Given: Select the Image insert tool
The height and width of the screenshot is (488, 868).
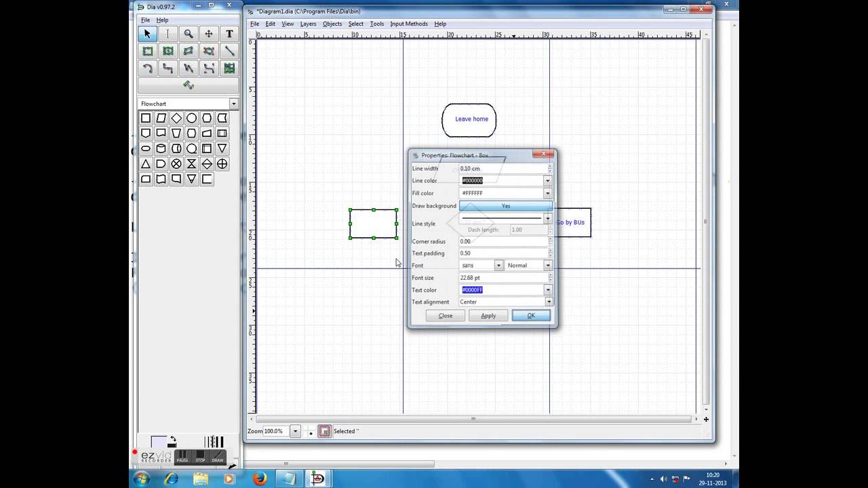Looking at the screenshot, I should pyautogui.click(x=229, y=68).
